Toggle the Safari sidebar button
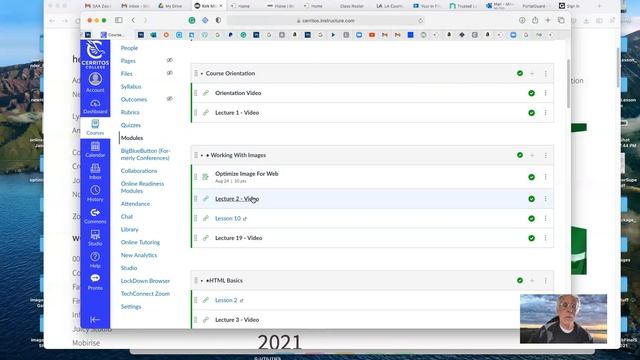This screenshot has width=640, height=360. point(119,20)
